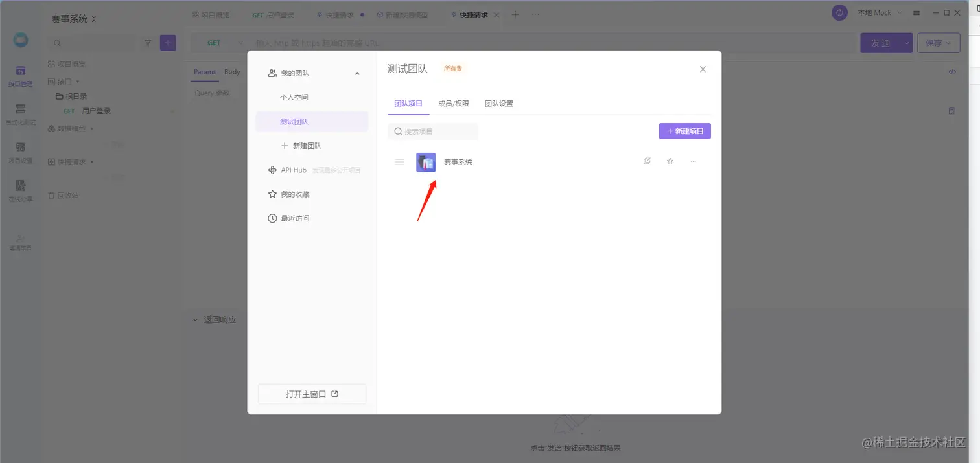Close the team dialog with the X
This screenshot has width=980, height=463.
coord(703,69)
